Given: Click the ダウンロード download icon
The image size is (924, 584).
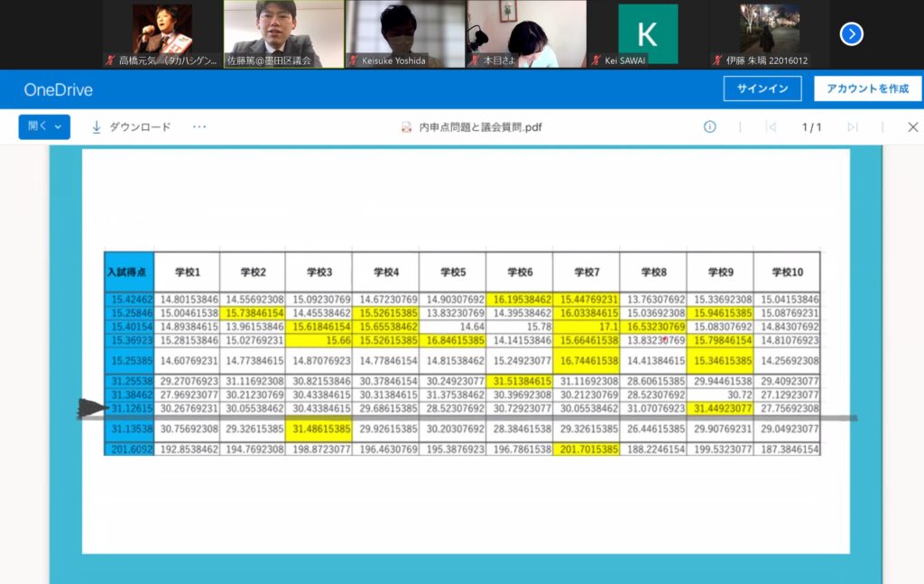Looking at the screenshot, I should (x=97, y=127).
